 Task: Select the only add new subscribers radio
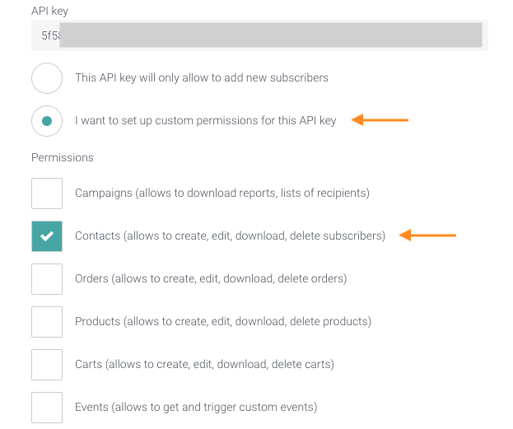pos(47,78)
